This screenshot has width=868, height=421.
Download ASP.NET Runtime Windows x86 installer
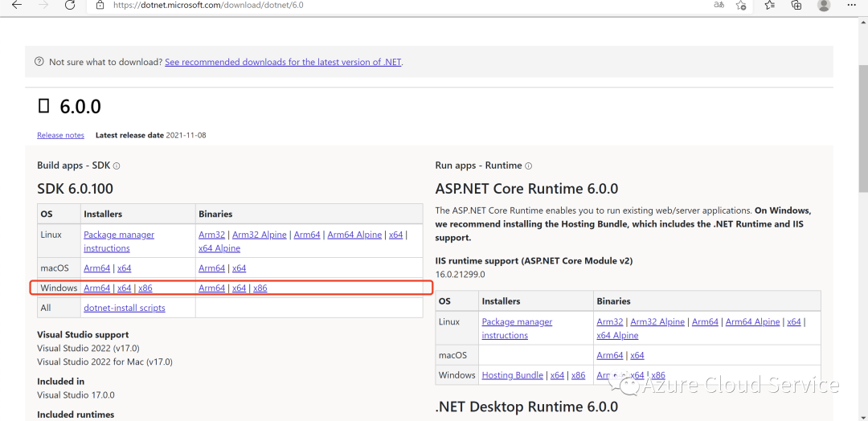[579, 375]
